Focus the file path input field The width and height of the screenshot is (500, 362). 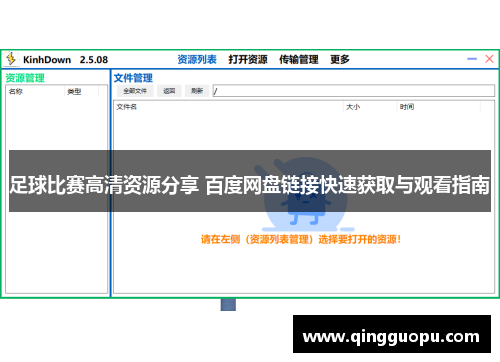354,91
